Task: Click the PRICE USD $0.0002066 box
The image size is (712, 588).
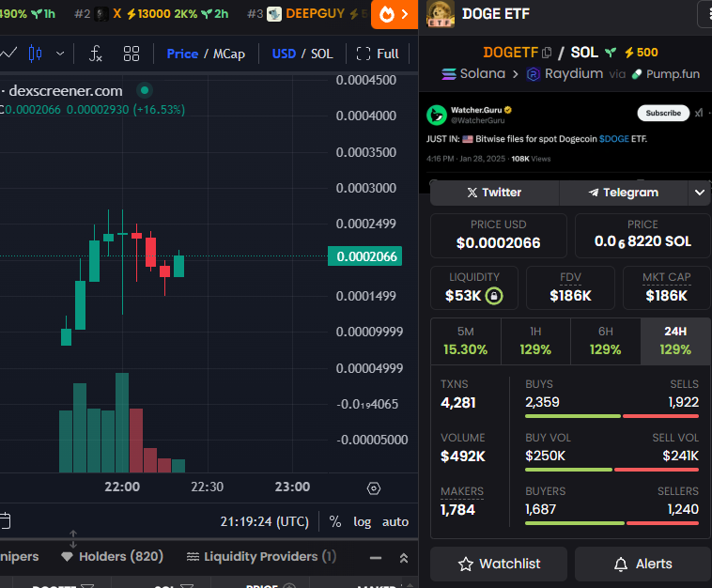Action: (498, 236)
